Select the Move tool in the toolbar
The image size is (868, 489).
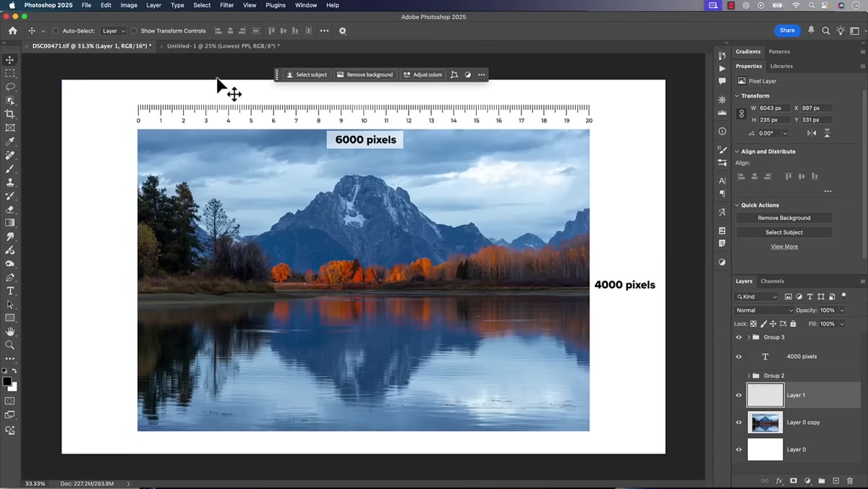10,60
